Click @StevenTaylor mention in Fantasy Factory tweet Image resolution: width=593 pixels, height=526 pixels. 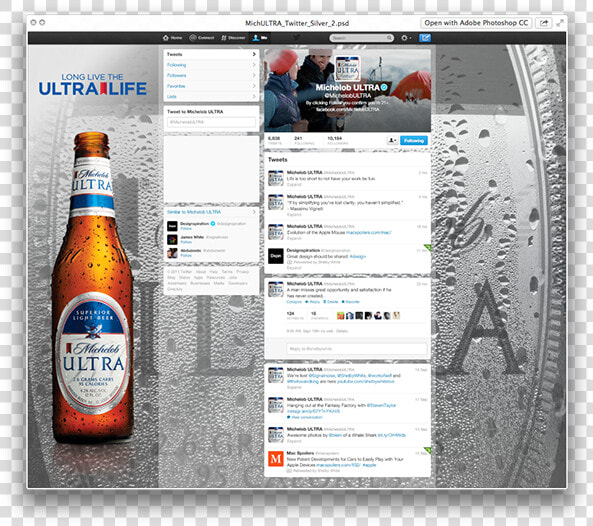tap(381, 405)
